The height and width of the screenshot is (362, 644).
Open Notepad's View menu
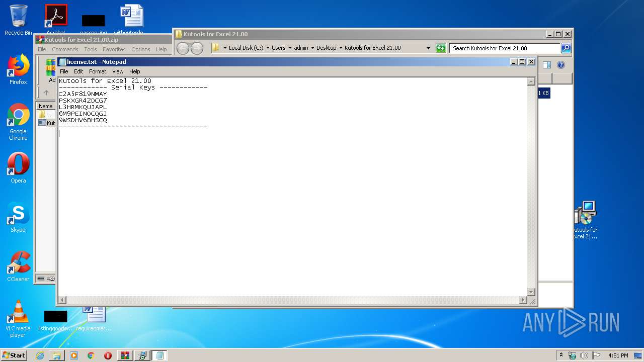coord(118,71)
